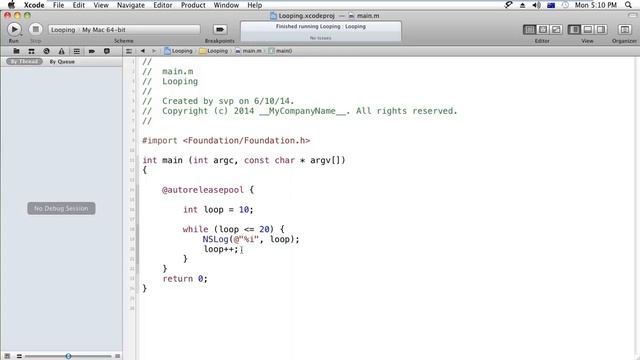This screenshot has height=360, width=640.
Task: Open the Xcode menu
Action: [x=34, y=5]
